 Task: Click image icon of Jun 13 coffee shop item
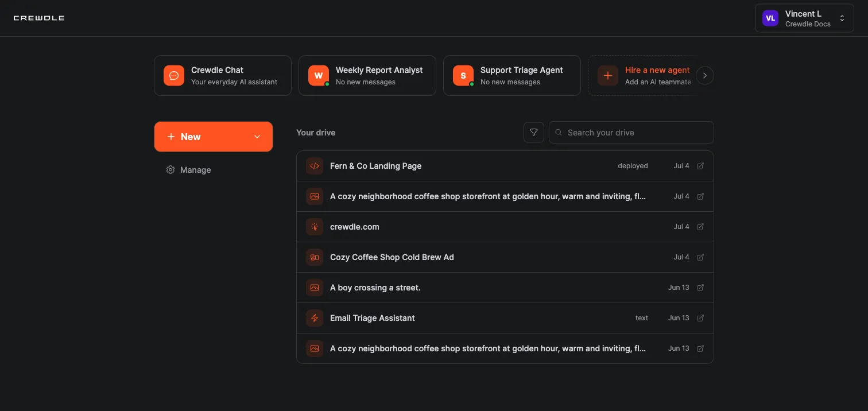(x=315, y=348)
